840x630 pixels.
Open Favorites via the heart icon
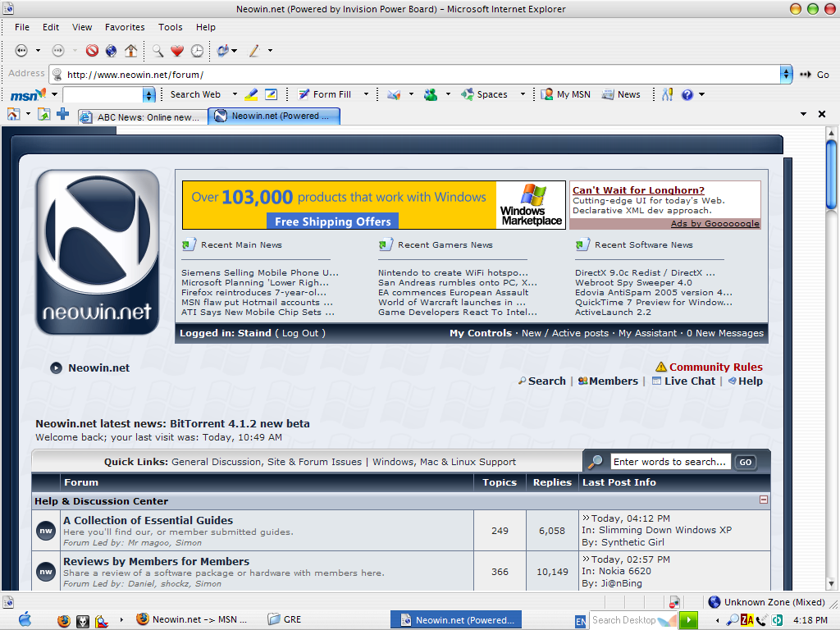click(176, 51)
